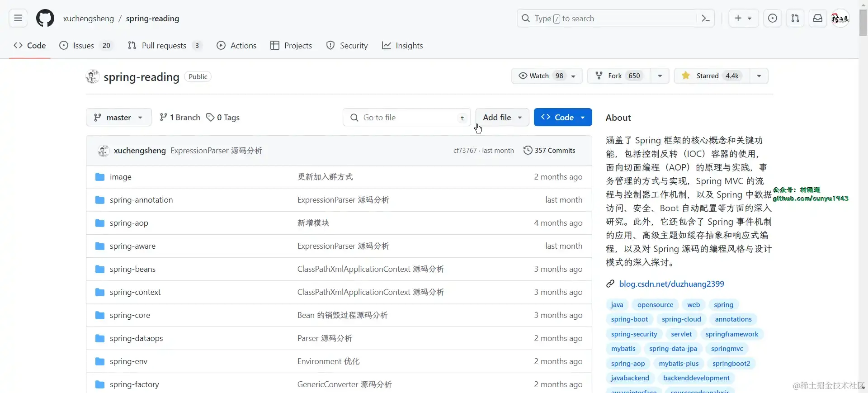
Task: Click the folder icon for spring-core
Action: pos(100,315)
